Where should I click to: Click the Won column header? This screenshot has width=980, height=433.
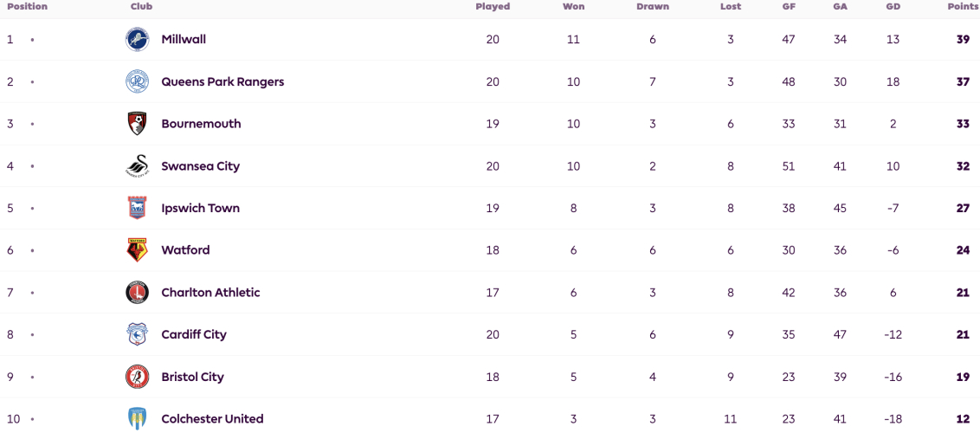(574, 7)
